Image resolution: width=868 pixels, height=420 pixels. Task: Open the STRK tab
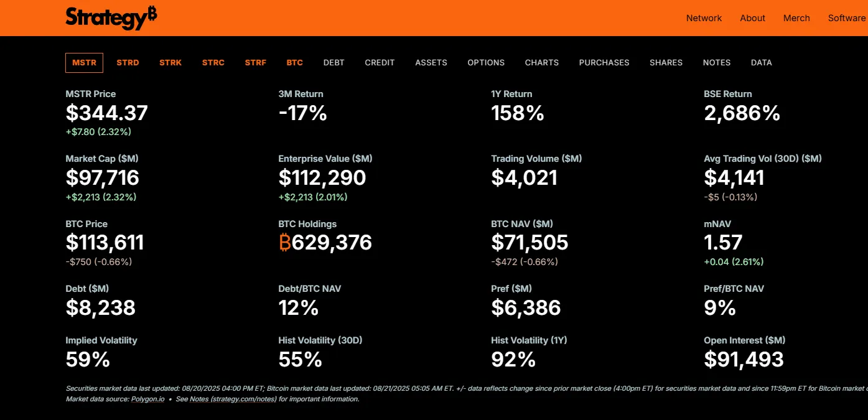pyautogui.click(x=170, y=63)
